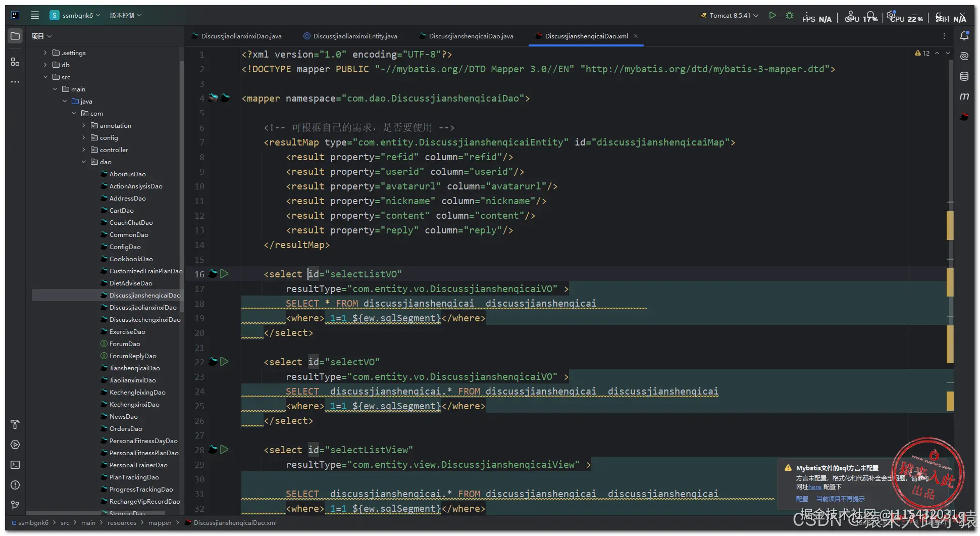Switch to DiscussjiaolianxinxiDao.java tab

point(237,36)
